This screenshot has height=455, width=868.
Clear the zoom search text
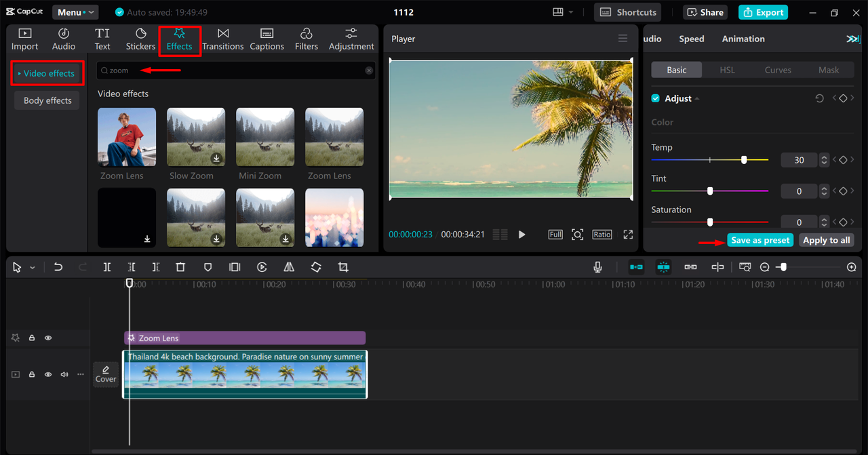[x=369, y=71]
